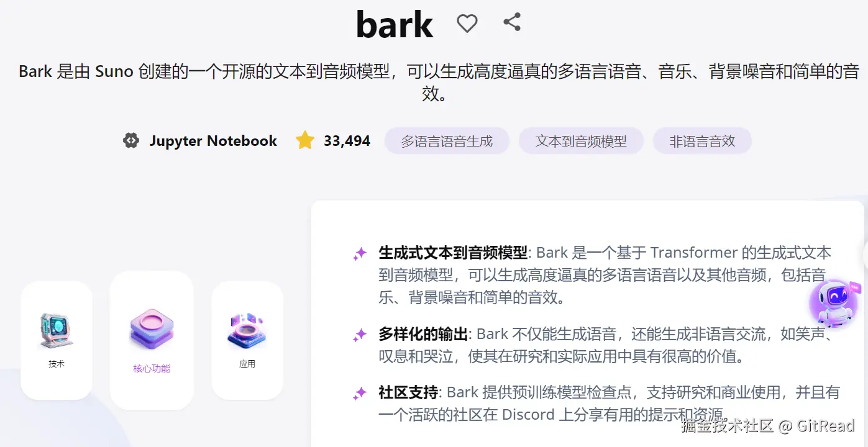Click the share icon beside bark
This screenshot has height=447, width=868.
(x=512, y=22)
